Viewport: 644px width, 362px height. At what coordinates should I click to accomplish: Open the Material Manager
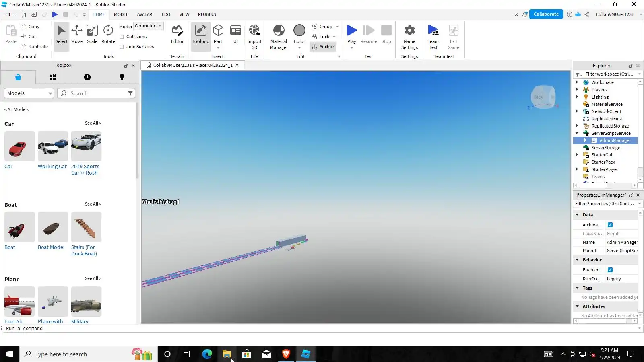pyautogui.click(x=279, y=37)
